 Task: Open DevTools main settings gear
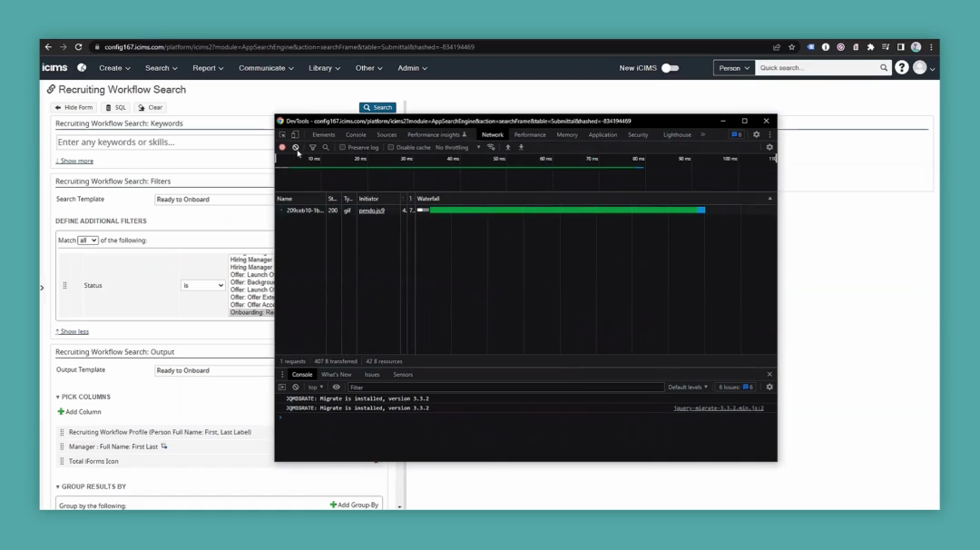tap(756, 134)
